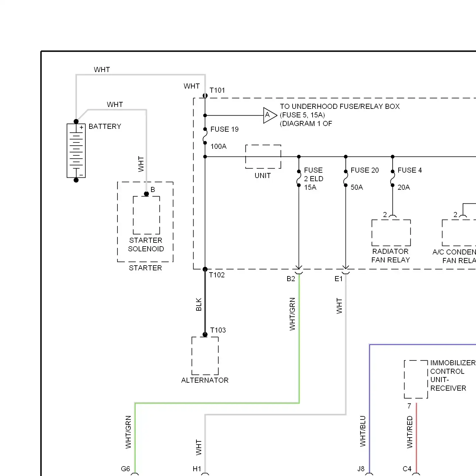Viewport: 476px width, 476px height.
Task: Click the battery symbol
Action: (76, 151)
